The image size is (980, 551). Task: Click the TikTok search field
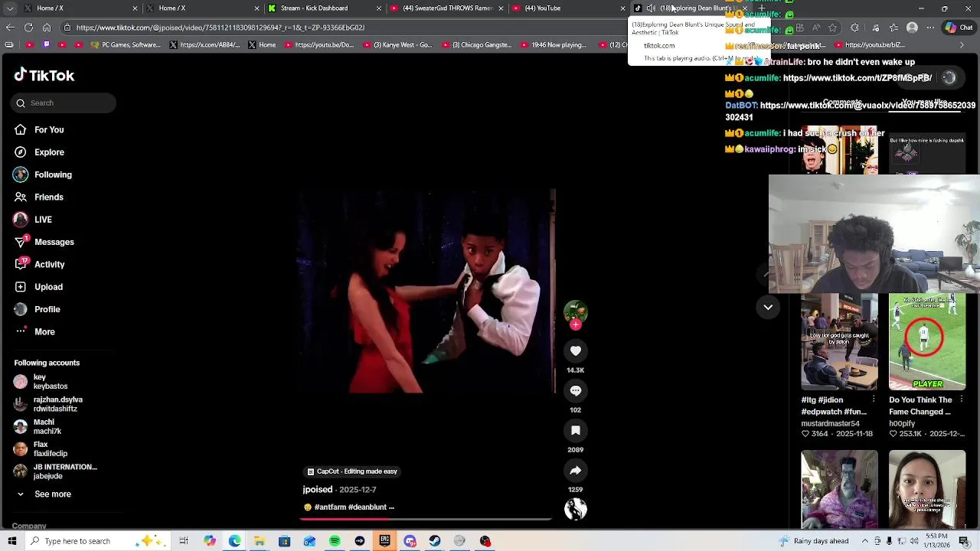click(x=64, y=103)
